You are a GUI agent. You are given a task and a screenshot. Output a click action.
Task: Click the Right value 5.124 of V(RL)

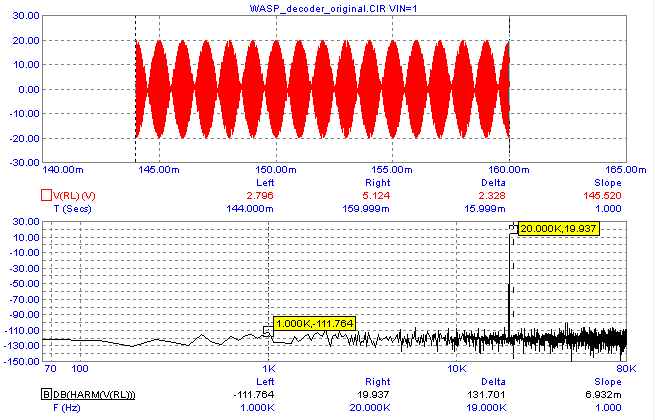point(376,196)
